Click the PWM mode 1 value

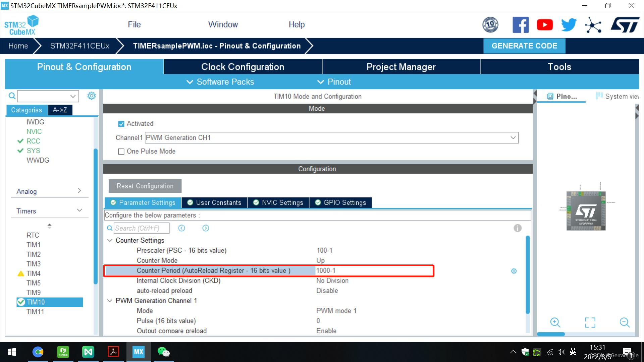336,311
